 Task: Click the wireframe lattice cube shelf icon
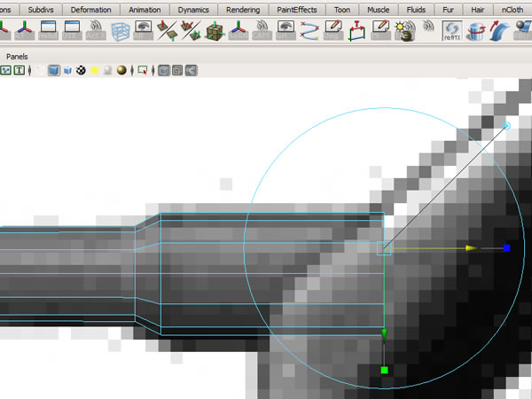[x=119, y=31]
